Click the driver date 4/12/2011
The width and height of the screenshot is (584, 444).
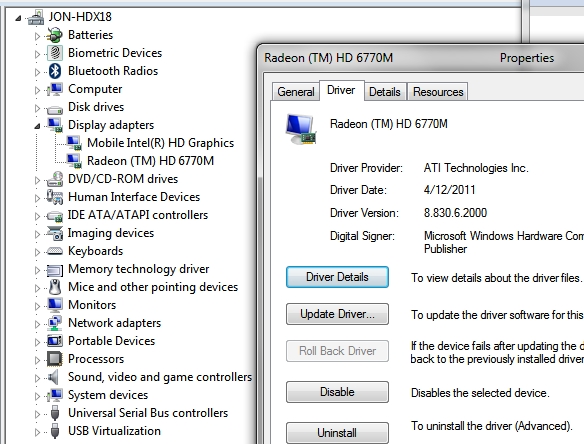click(x=450, y=190)
